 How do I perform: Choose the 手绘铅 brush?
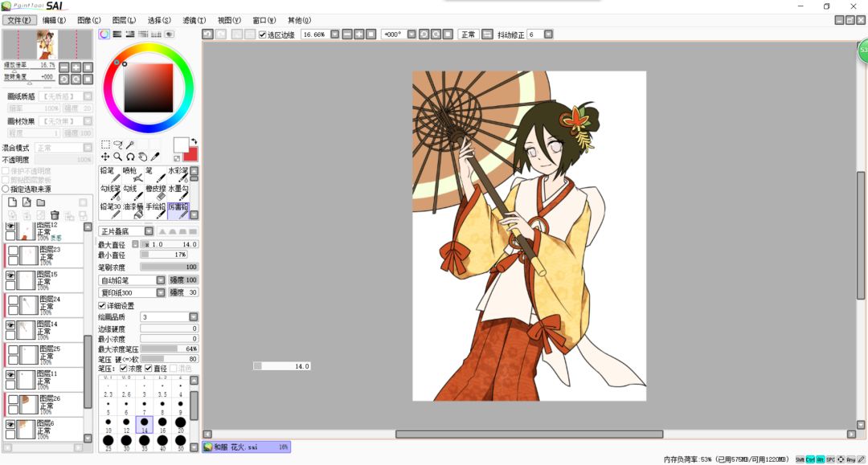[x=156, y=210]
